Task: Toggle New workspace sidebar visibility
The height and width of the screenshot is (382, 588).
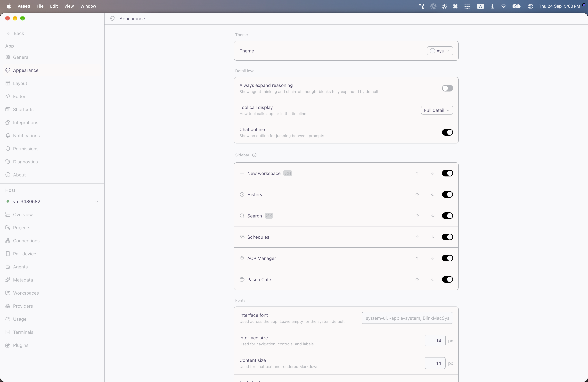Action: (447, 173)
